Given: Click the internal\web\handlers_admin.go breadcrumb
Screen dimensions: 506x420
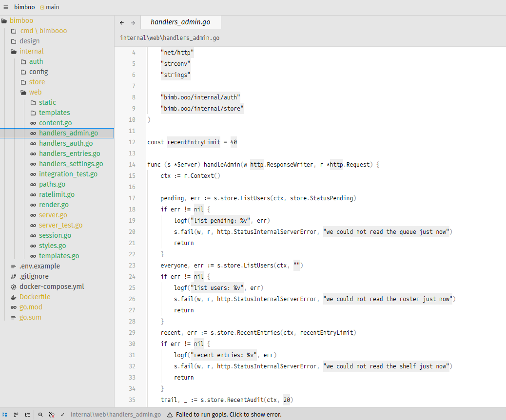Looking at the screenshot, I should coord(170,38).
